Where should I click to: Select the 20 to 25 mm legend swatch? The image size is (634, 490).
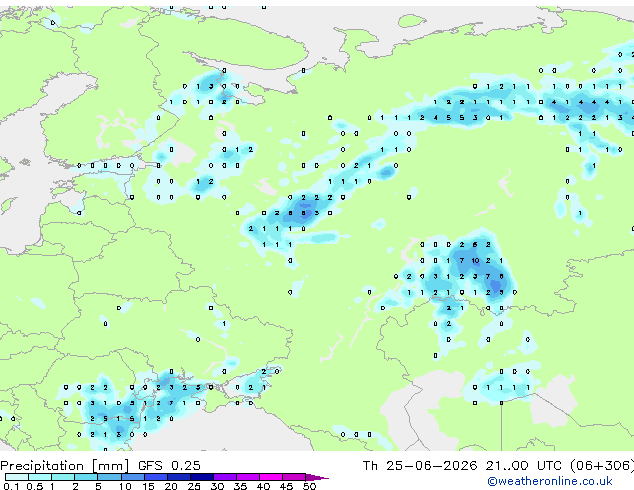pos(179,477)
